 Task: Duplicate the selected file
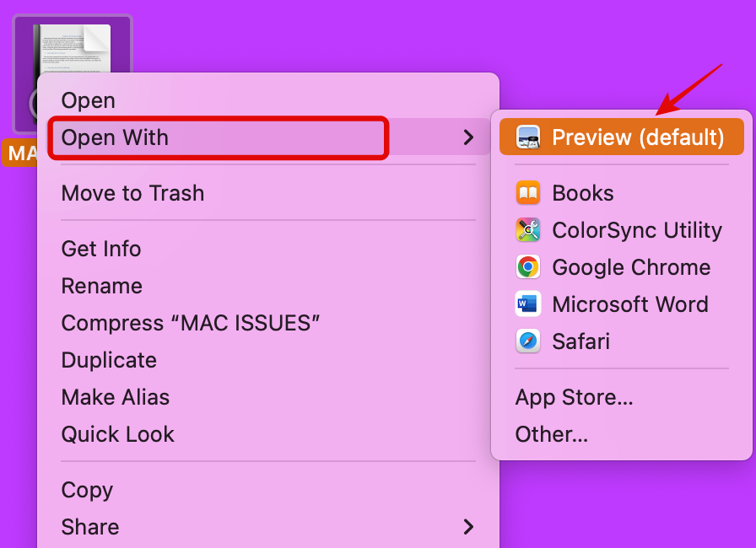[109, 360]
